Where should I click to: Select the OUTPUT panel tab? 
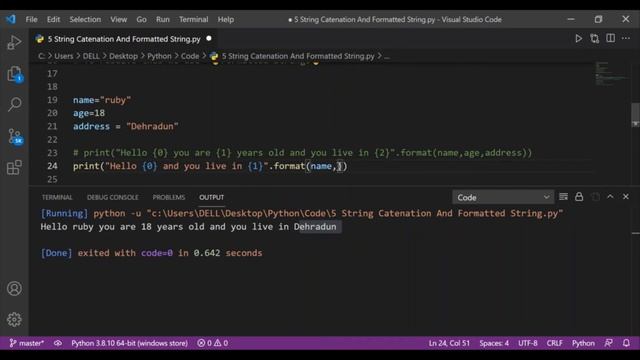tap(211, 197)
